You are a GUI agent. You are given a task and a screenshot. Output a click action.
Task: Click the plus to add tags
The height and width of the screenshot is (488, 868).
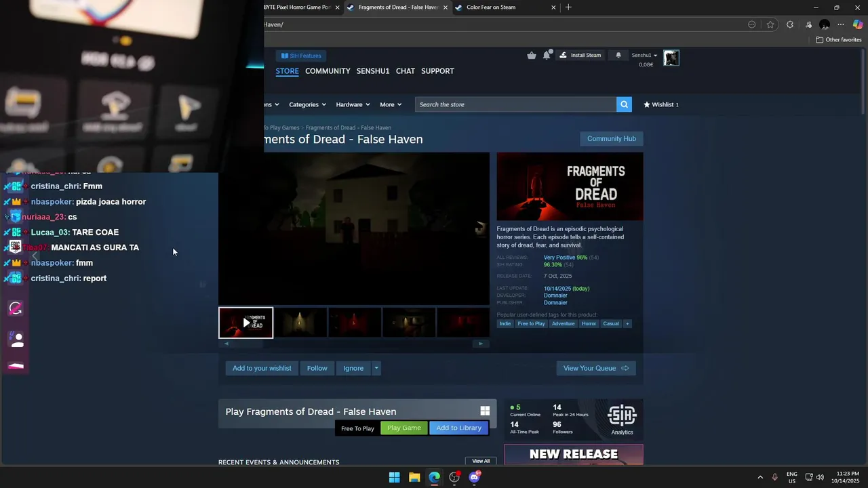point(627,323)
